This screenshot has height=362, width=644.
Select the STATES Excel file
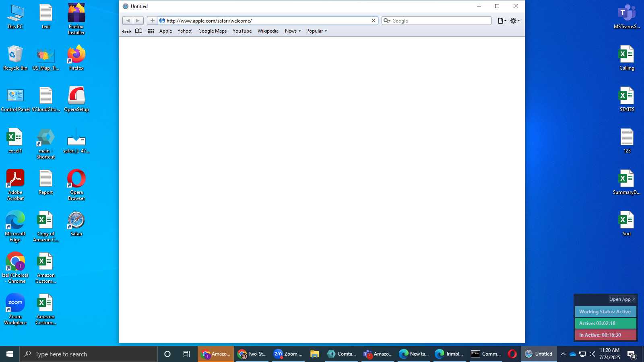[627, 100]
